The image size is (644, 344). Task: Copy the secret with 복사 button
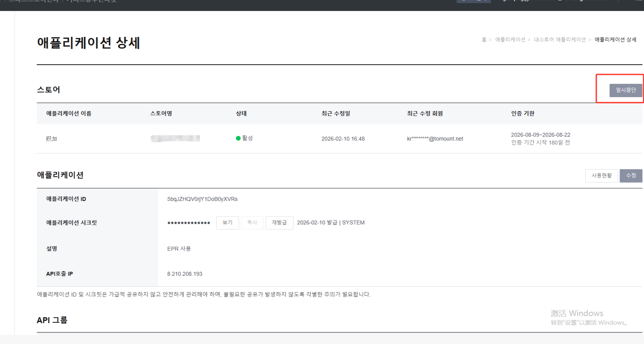pos(252,223)
